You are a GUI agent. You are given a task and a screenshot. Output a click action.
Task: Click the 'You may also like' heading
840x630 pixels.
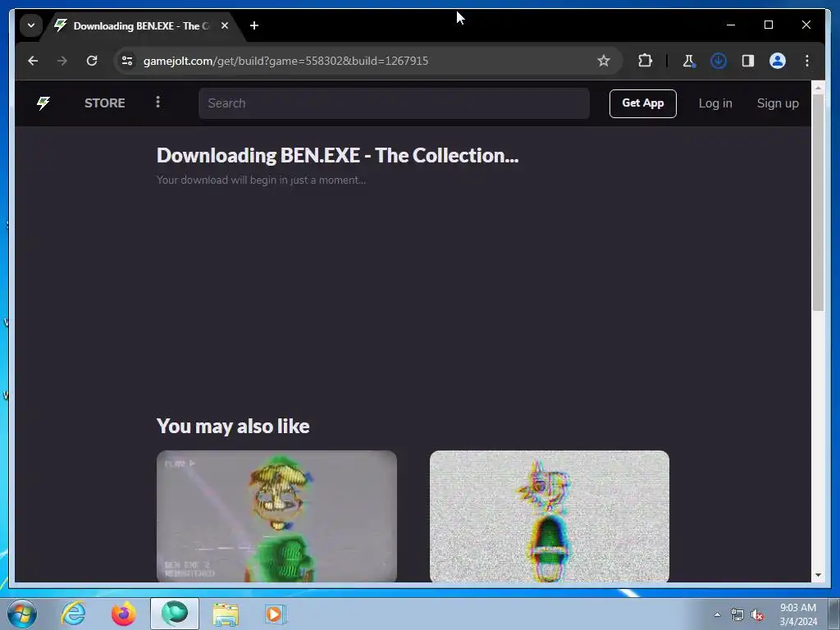[x=233, y=427]
